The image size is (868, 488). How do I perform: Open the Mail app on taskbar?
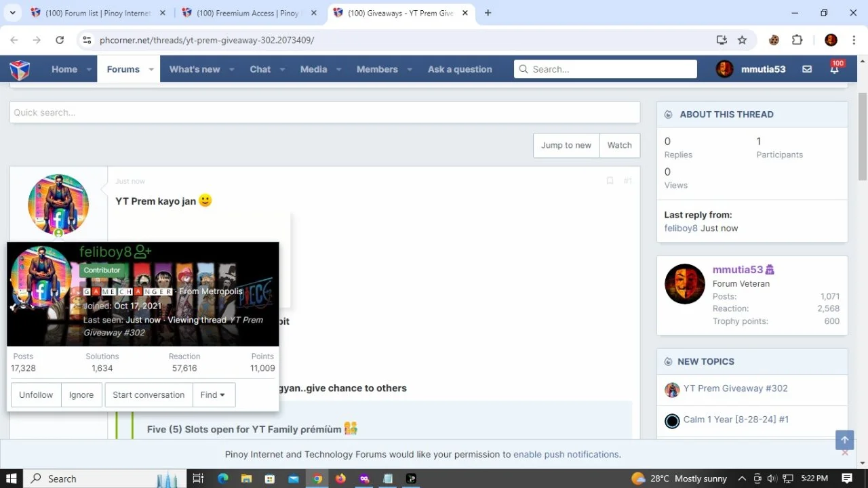coord(294,479)
